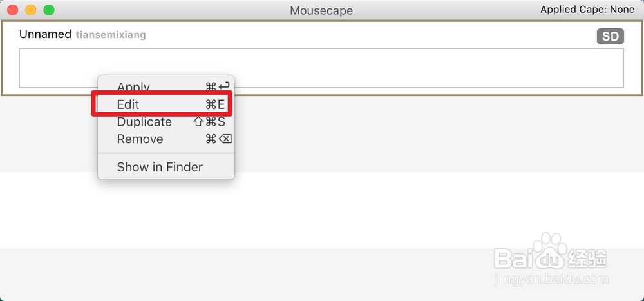Click the tiansemixiang author label

(x=111, y=35)
